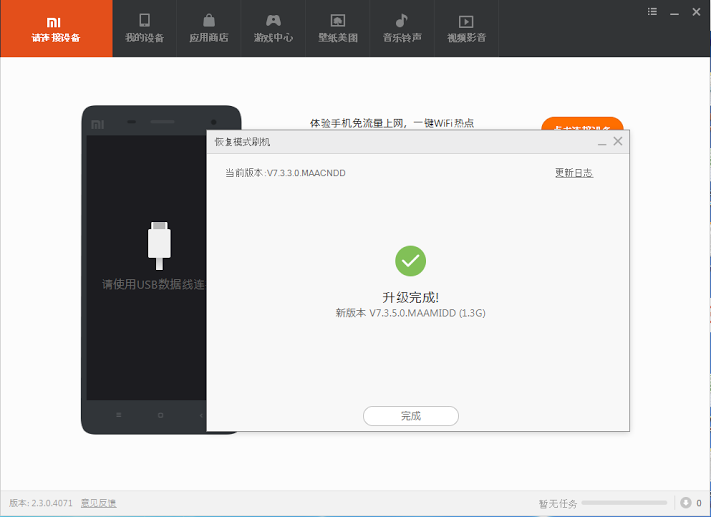Click the 暂无任务 no-tasks status text
Viewport: 711px width, 517px height.
click(558, 503)
